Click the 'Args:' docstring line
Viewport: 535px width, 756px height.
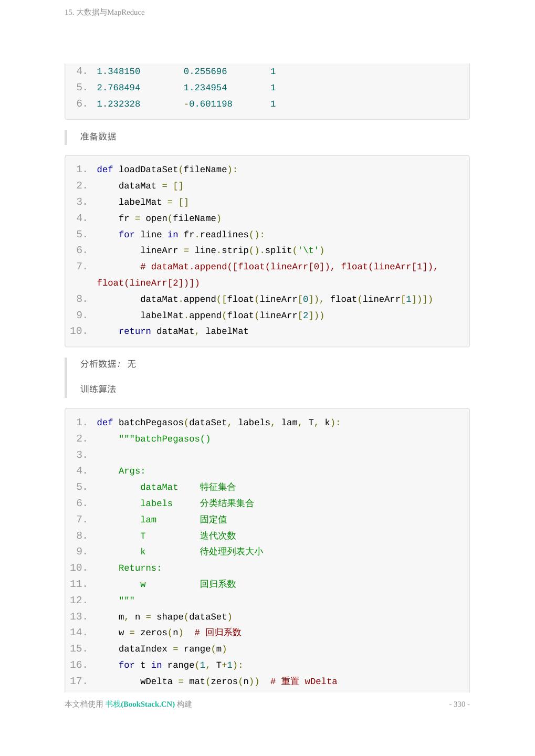132,471
